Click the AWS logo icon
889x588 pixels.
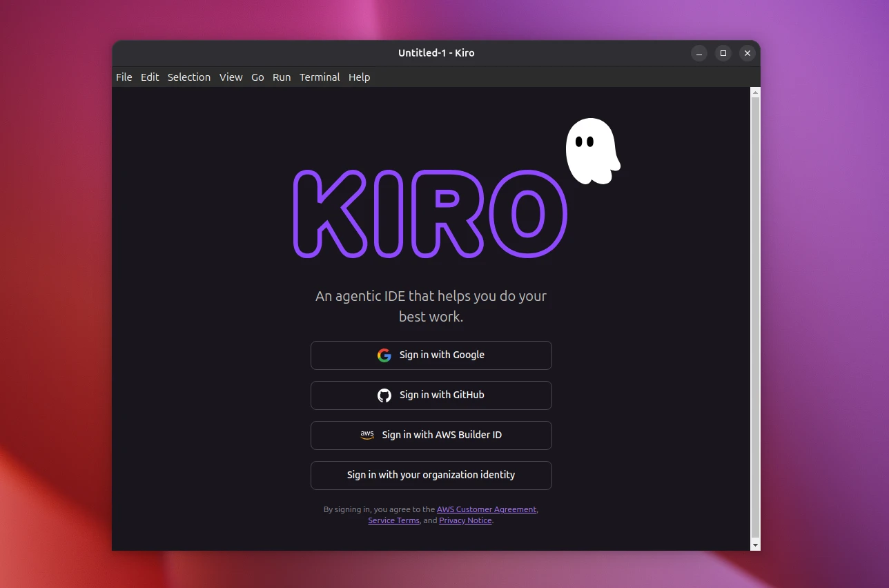(x=367, y=435)
